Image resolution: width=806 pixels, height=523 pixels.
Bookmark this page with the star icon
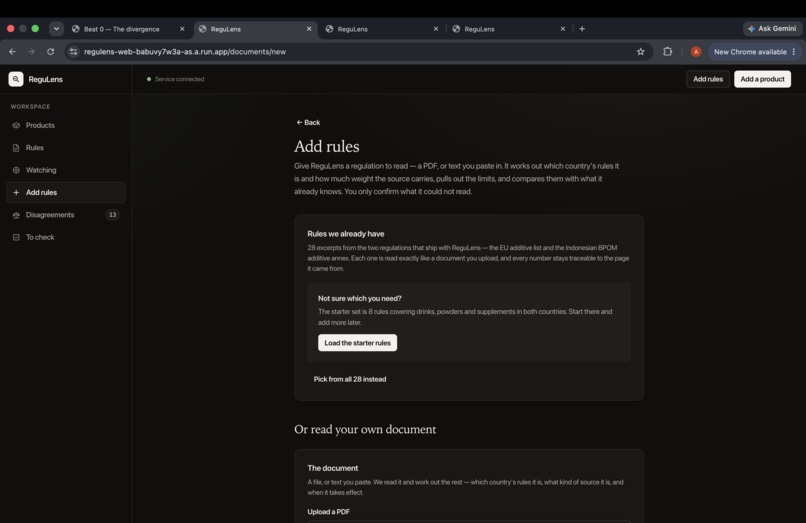640,52
